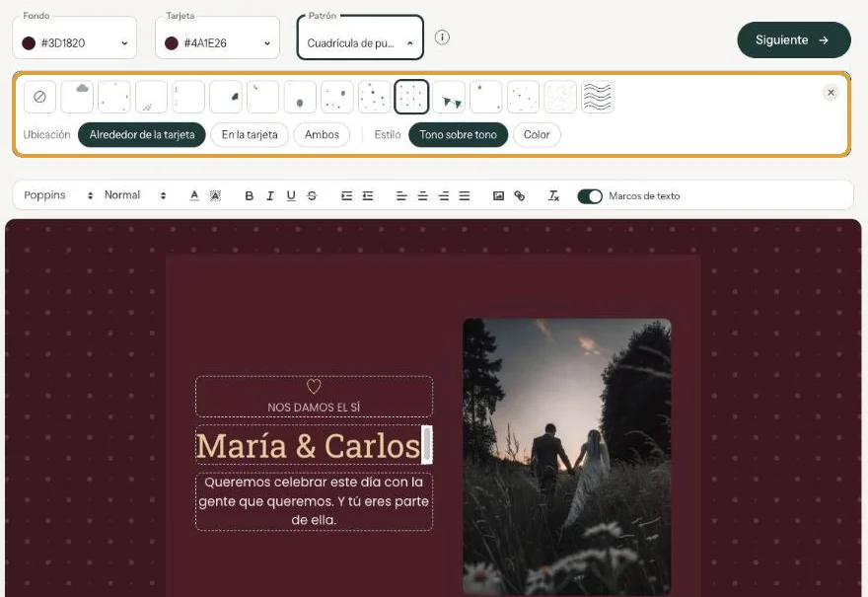Apply italic formatting
The width and height of the screenshot is (868, 597).
tap(270, 195)
